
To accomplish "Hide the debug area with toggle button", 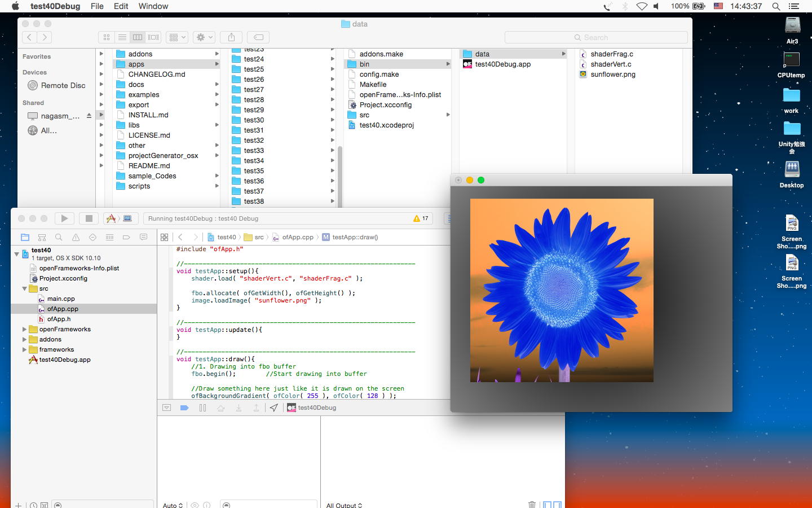I will click(x=167, y=408).
